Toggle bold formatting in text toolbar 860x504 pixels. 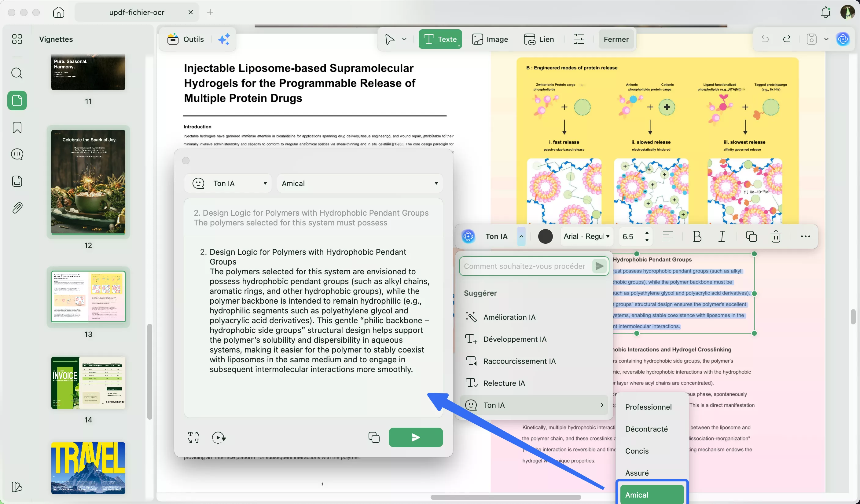click(697, 237)
